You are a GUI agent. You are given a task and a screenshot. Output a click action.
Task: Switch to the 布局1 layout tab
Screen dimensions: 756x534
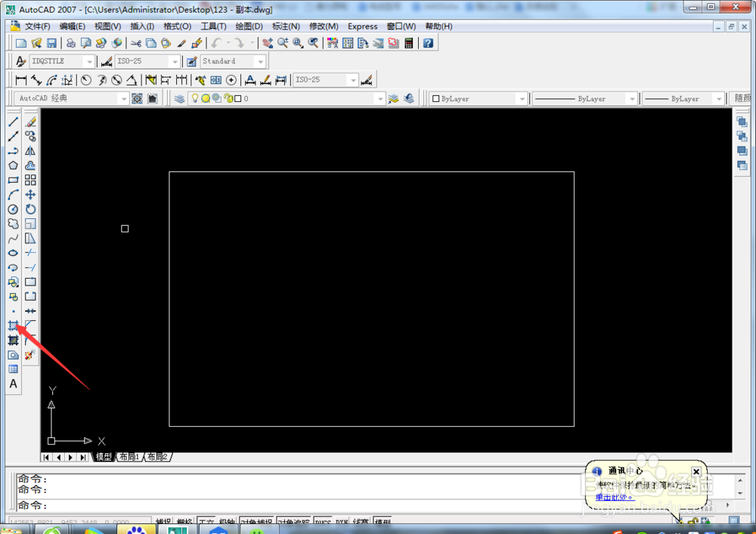129,457
